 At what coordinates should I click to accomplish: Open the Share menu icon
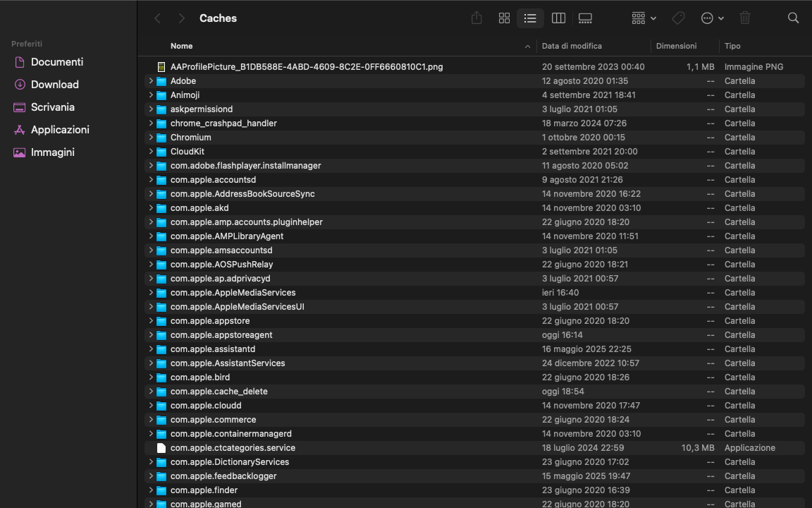(476, 18)
